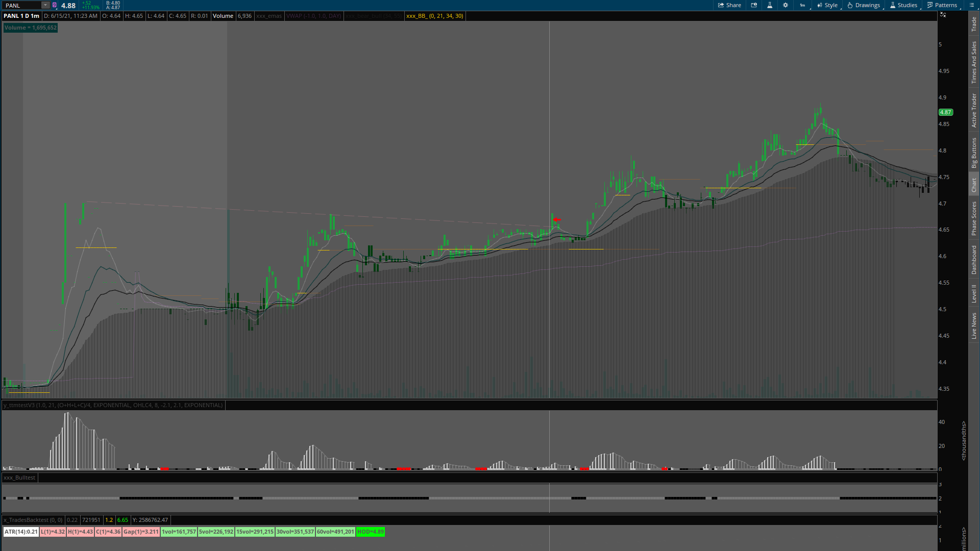980x551 pixels.
Task: Switch to the Active Trader tab
Action: [974, 110]
